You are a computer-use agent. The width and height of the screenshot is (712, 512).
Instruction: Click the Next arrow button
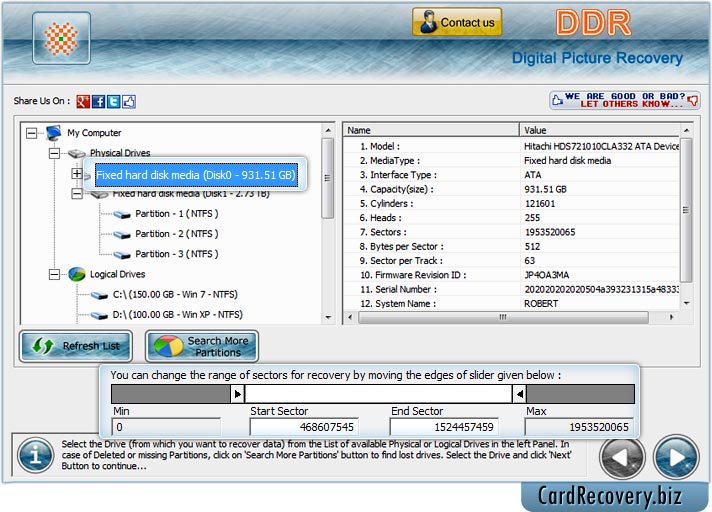(676, 457)
